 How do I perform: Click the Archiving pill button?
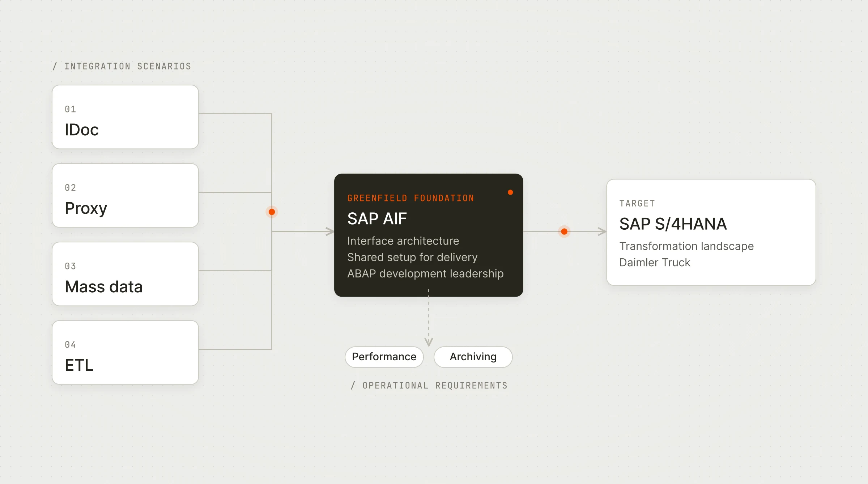(x=473, y=357)
